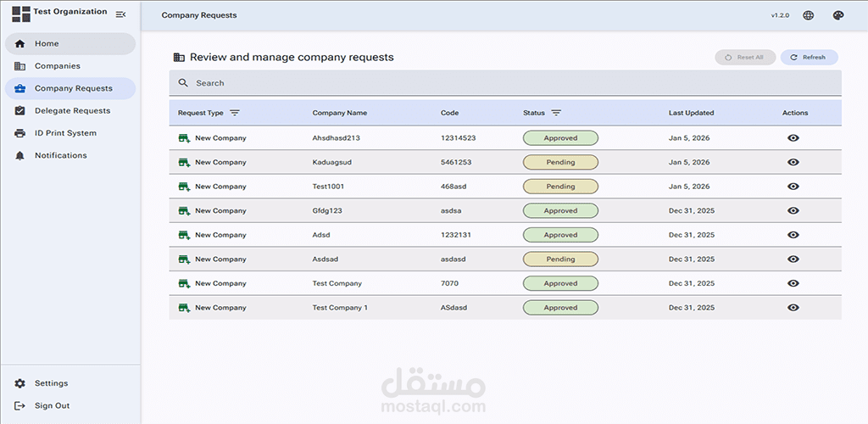View Test Company request with eye icon

click(793, 283)
